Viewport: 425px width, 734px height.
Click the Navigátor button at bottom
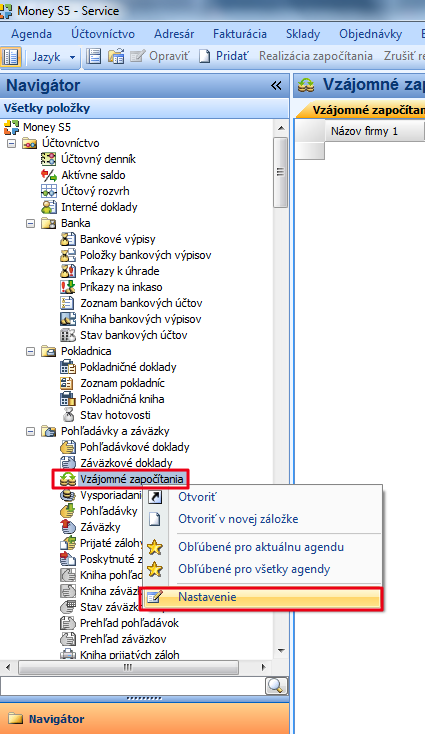point(145,719)
